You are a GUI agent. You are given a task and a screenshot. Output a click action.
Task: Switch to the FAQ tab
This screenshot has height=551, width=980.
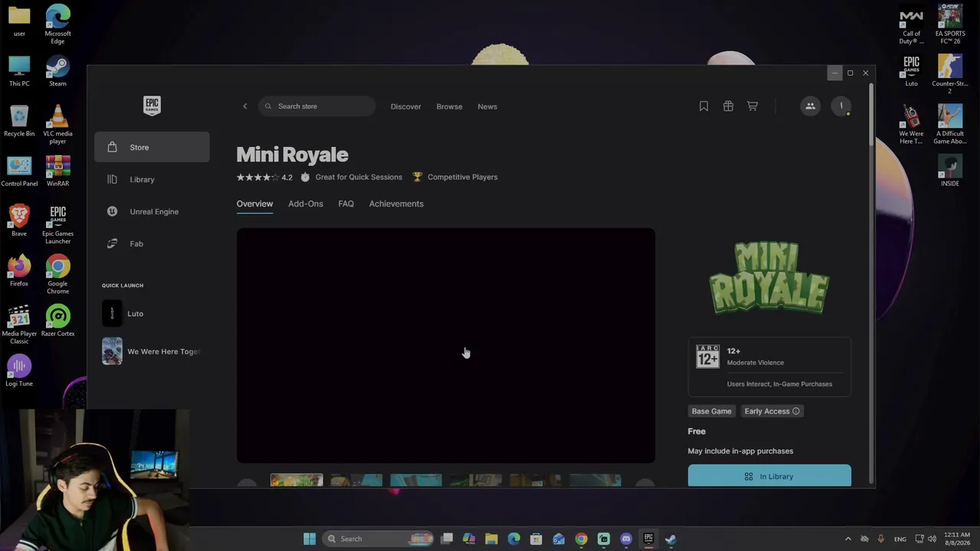click(x=346, y=204)
